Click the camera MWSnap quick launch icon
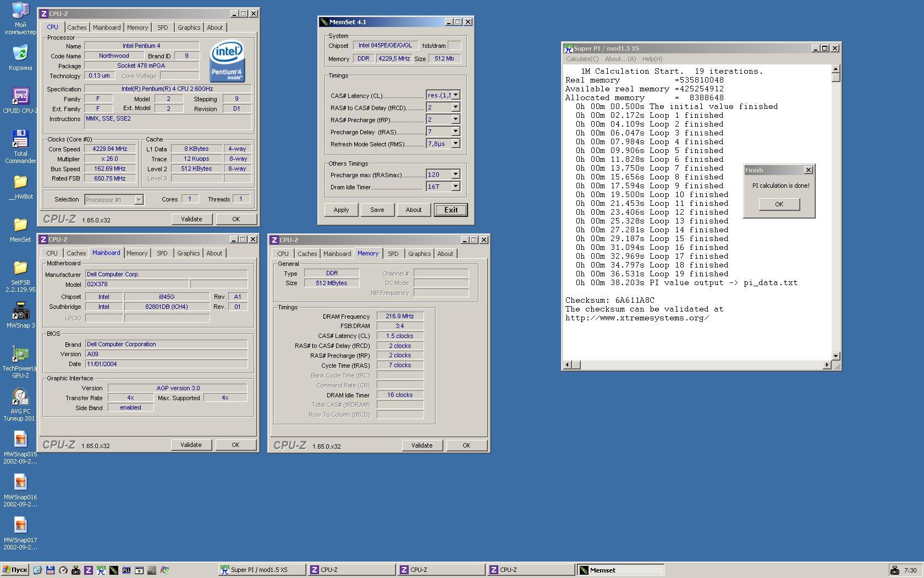924x578 pixels. pos(75,570)
